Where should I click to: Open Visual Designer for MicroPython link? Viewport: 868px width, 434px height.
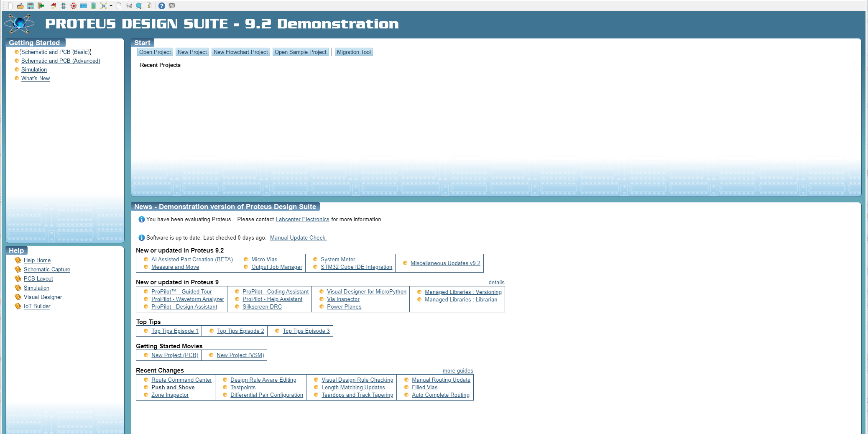[x=367, y=292]
